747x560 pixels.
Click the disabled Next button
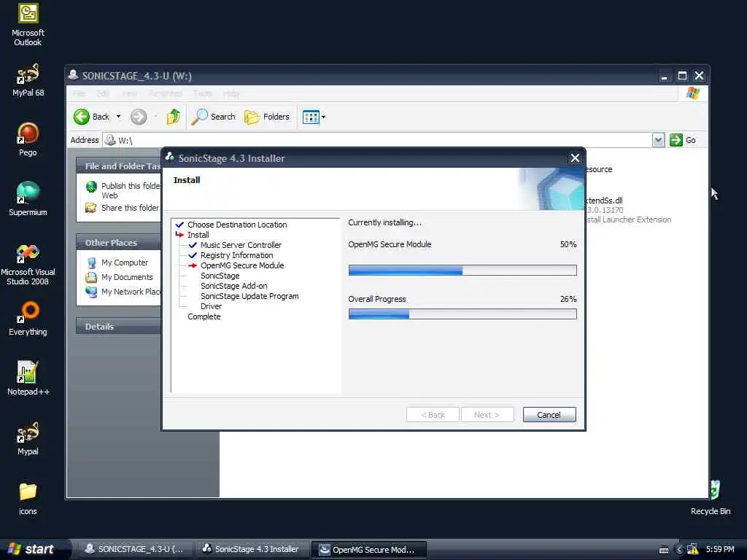pos(487,415)
